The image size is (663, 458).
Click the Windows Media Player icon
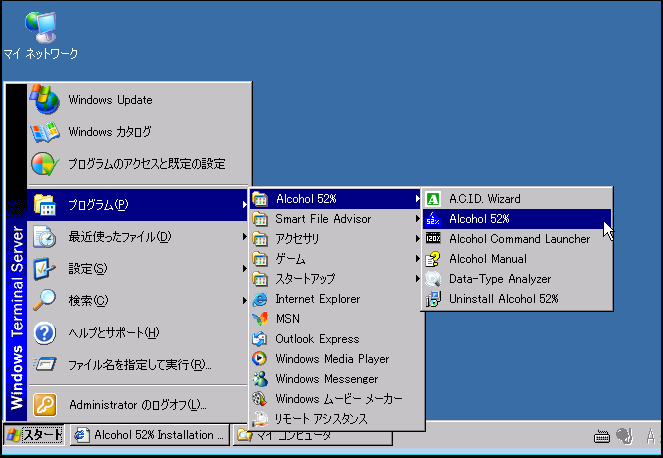pyautogui.click(x=260, y=359)
